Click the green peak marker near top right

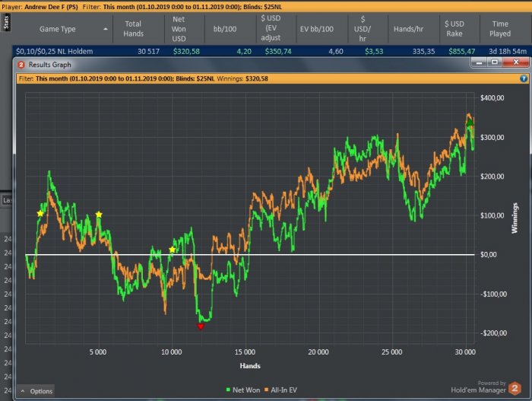click(x=470, y=122)
